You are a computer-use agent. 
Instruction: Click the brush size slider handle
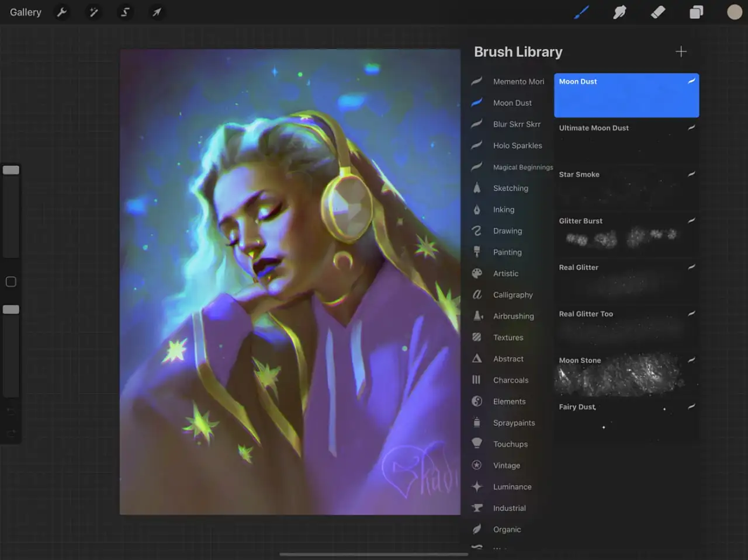coord(11,170)
